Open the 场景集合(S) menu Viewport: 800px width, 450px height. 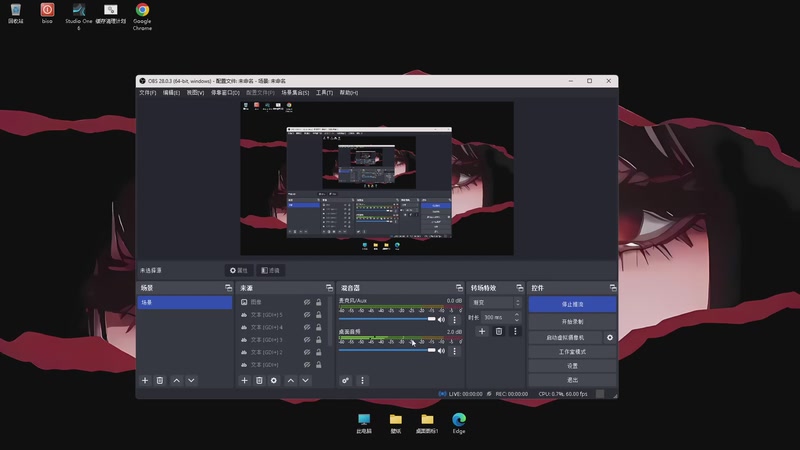pyautogui.click(x=295, y=93)
